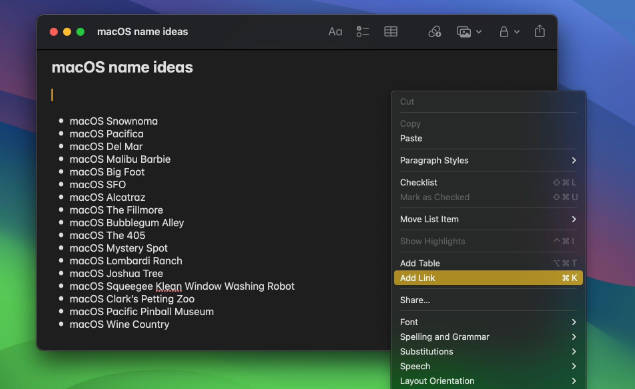Zoom the window with green button
This screenshot has height=389, width=635.
pos(81,32)
